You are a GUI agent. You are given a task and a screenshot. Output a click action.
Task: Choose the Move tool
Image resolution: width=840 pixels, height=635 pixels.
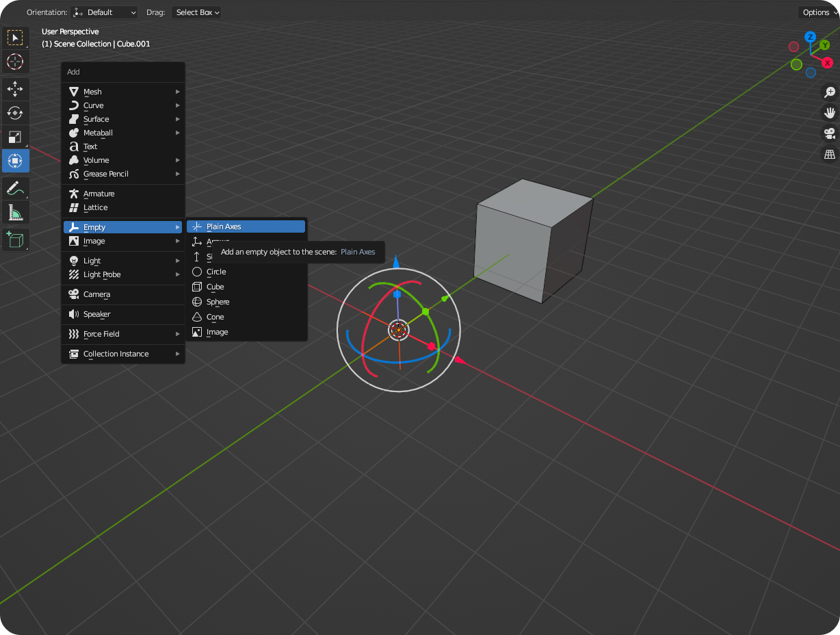click(15, 89)
